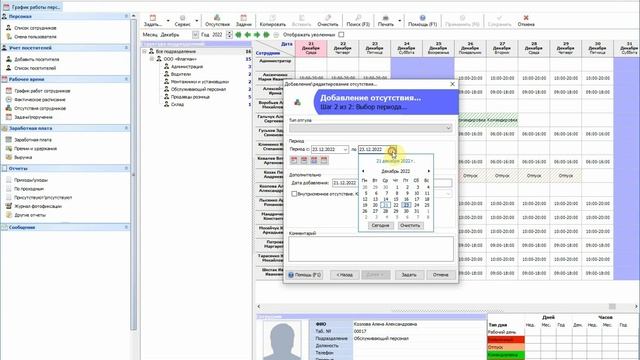The image size is (640, 360).
Task: Open the Задать toolbar button
Action: click(153, 20)
